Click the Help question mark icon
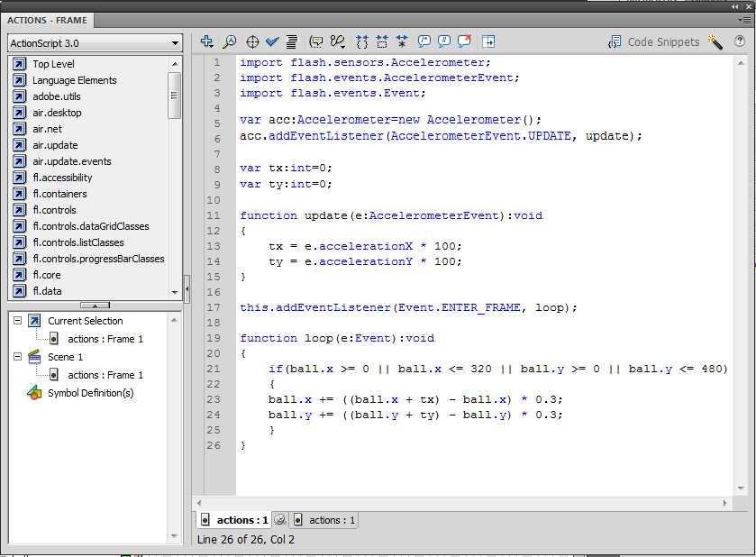 (740, 41)
